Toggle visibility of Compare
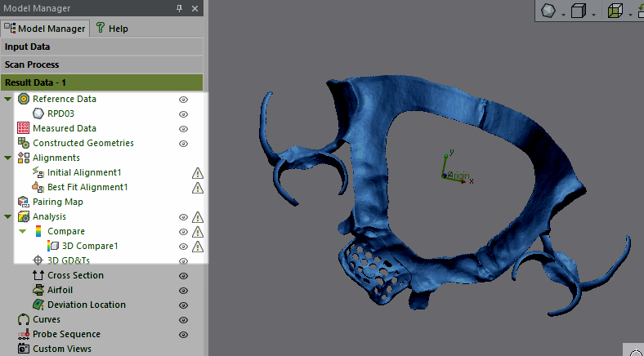This screenshot has height=356, width=644. (x=183, y=232)
